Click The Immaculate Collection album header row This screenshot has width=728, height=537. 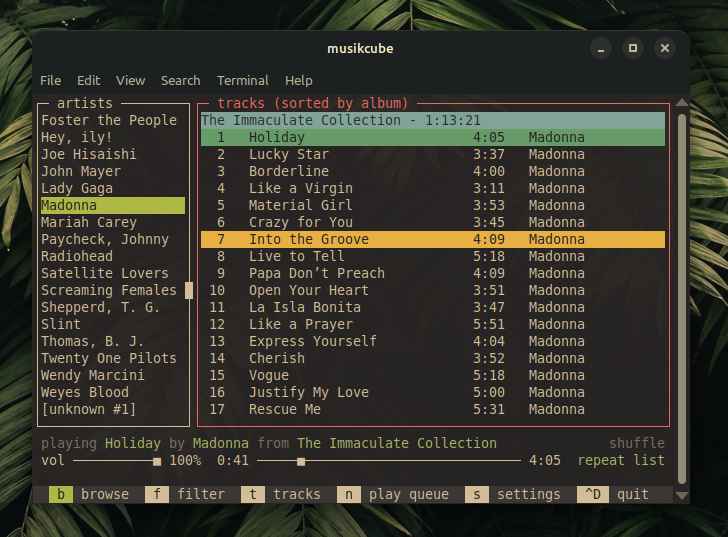coord(433,120)
